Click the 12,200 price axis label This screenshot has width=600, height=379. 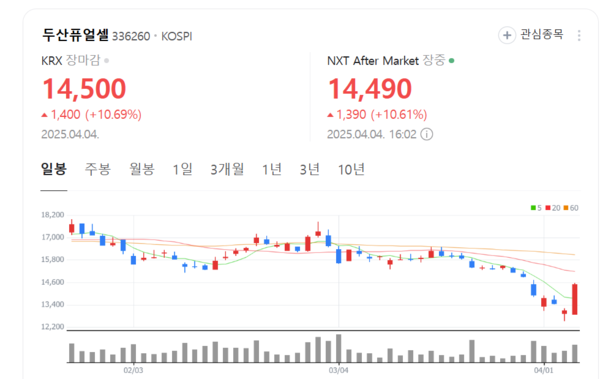[53, 327]
